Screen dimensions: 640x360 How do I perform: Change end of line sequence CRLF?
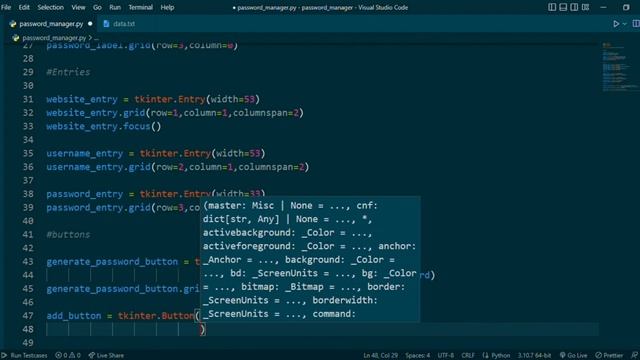click(468, 355)
